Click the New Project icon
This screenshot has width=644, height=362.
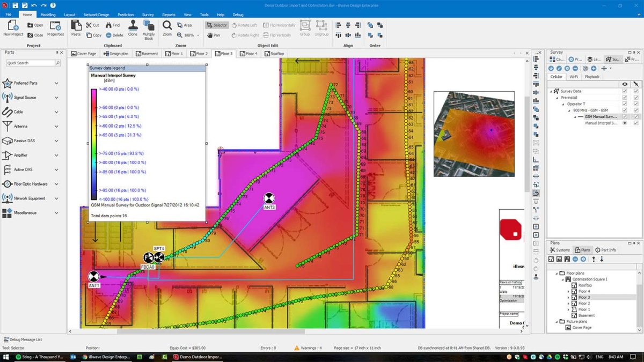tap(13, 26)
